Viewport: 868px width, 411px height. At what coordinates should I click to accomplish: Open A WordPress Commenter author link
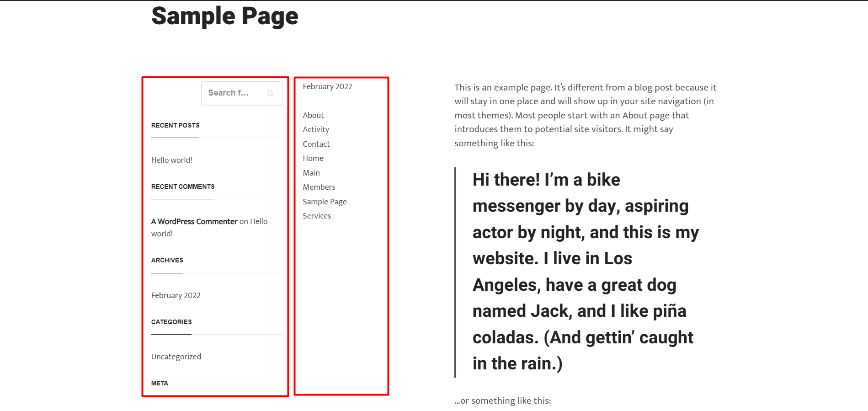click(194, 221)
